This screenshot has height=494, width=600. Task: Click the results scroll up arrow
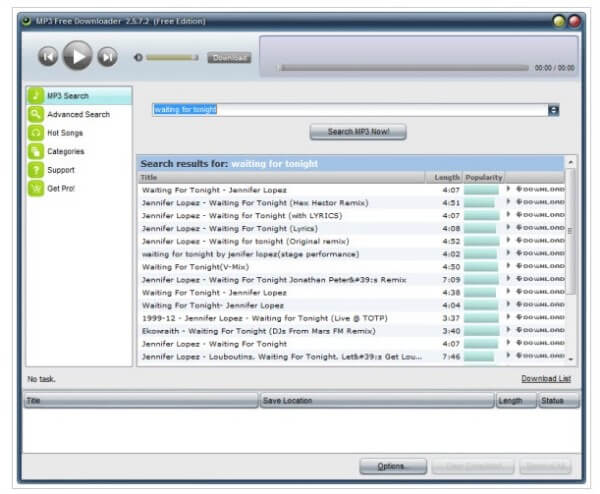[571, 163]
